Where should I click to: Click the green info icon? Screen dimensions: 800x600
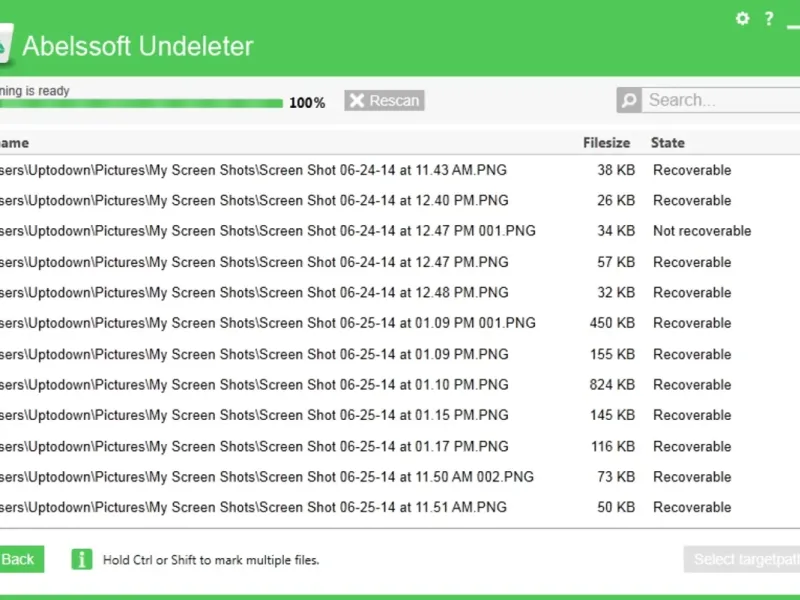[82, 559]
